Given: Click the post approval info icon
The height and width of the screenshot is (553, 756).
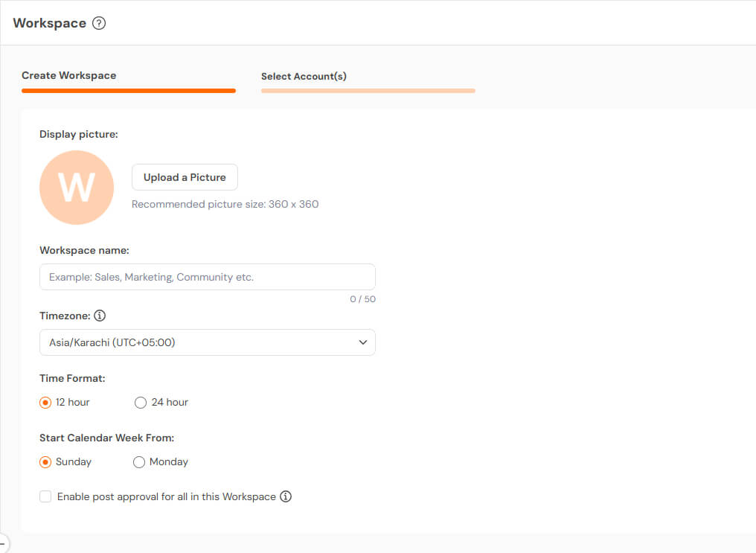Looking at the screenshot, I should click(286, 496).
